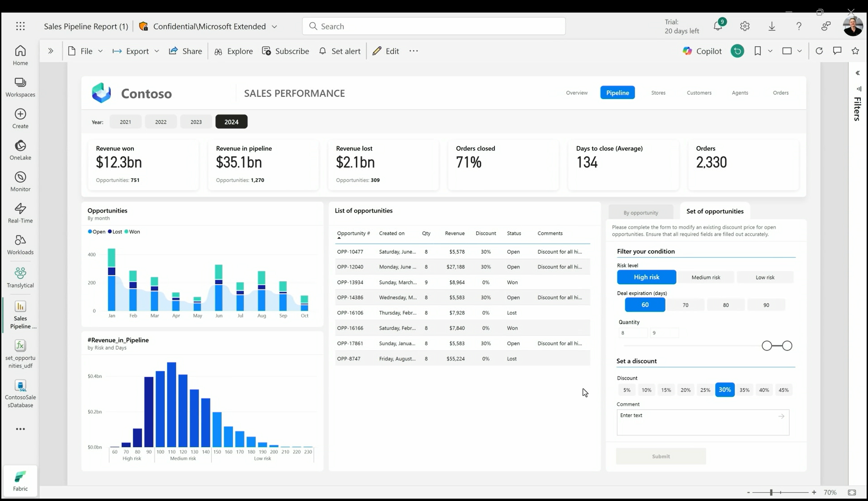This screenshot has width=868, height=501.
Task: Show more sidebar items ellipsis
Action: pos(20,429)
